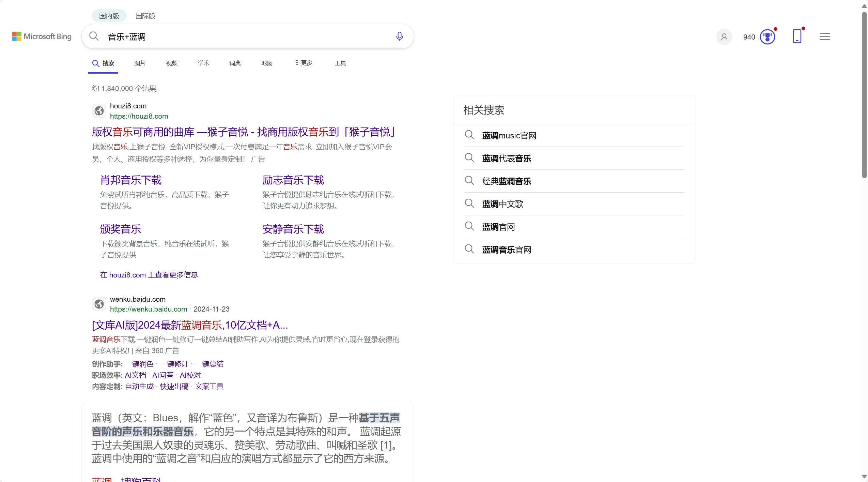
Task: Click the page vertical scrollbar thumb
Action: 864,95
